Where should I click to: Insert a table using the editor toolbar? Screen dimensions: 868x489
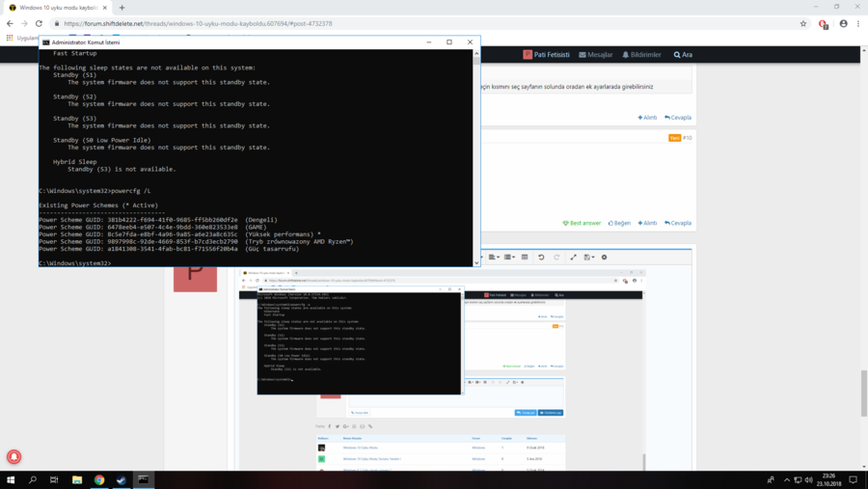(525, 258)
